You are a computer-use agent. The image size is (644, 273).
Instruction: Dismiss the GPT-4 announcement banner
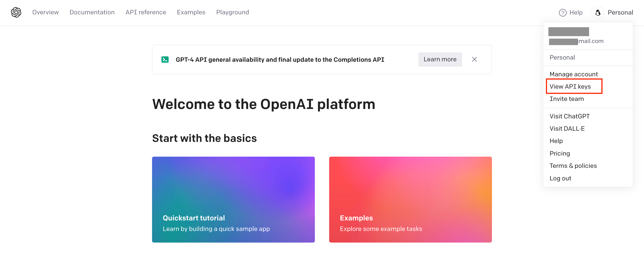(x=474, y=59)
